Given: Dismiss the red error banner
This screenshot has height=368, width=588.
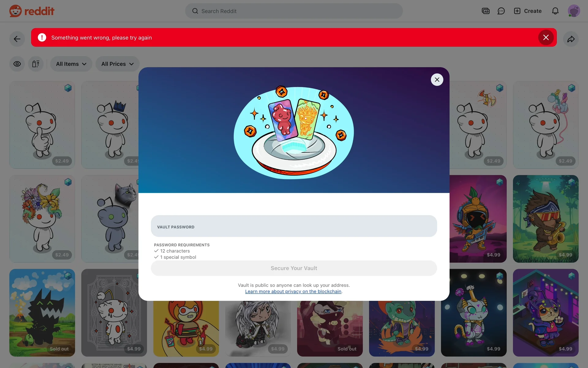Looking at the screenshot, I should pos(546,37).
